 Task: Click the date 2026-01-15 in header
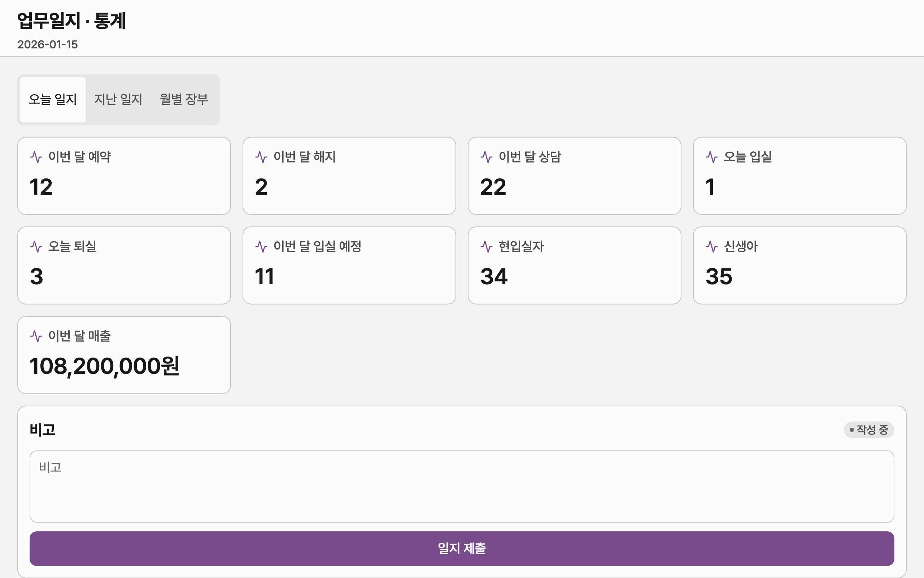tap(47, 44)
